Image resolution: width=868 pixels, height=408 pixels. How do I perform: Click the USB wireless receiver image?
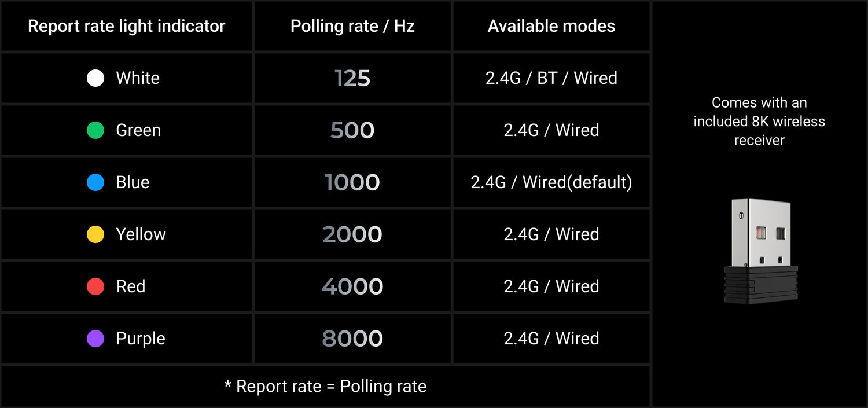click(x=760, y=250)
